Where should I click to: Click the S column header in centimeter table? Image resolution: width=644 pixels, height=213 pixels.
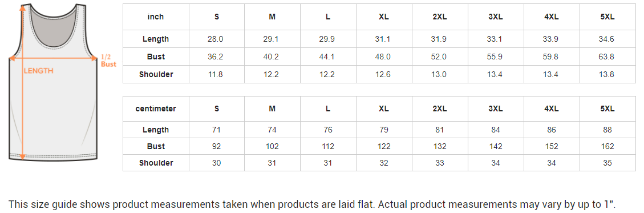pos(216,109)
